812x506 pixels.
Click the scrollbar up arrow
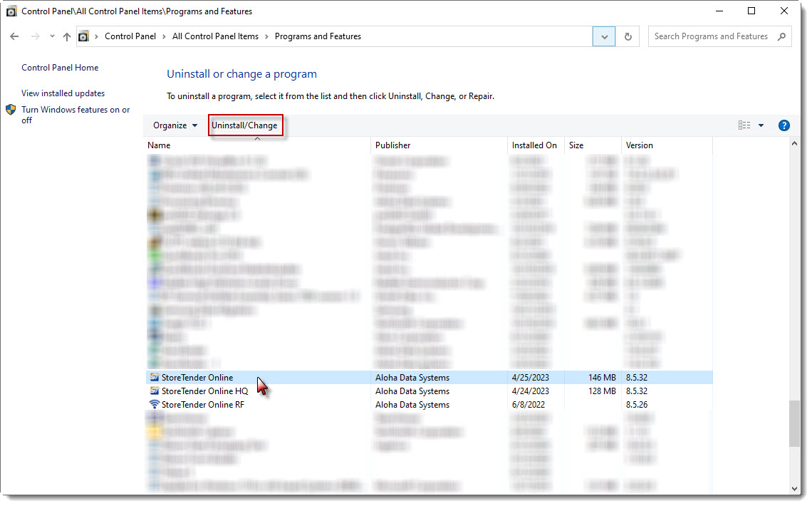[x=794, y=143]
